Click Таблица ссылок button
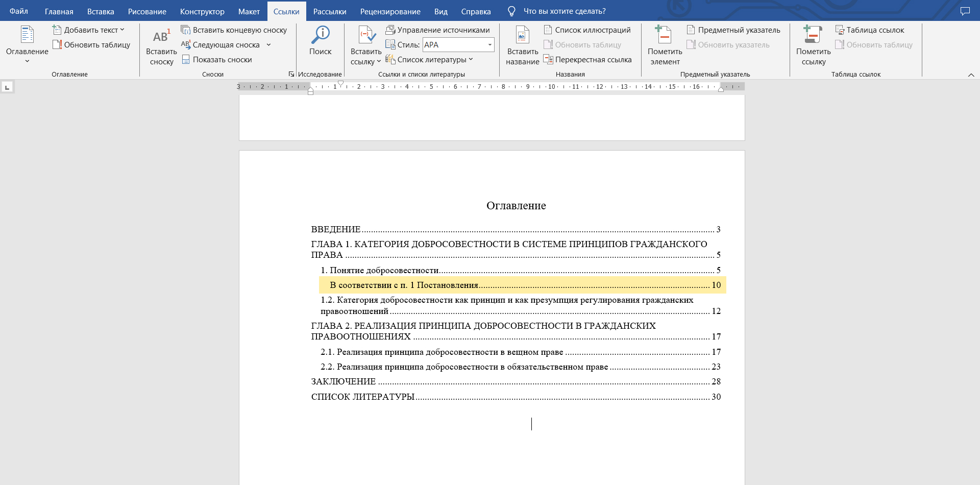The height and width of the screenshot is (485, 980). pos(870,30)
